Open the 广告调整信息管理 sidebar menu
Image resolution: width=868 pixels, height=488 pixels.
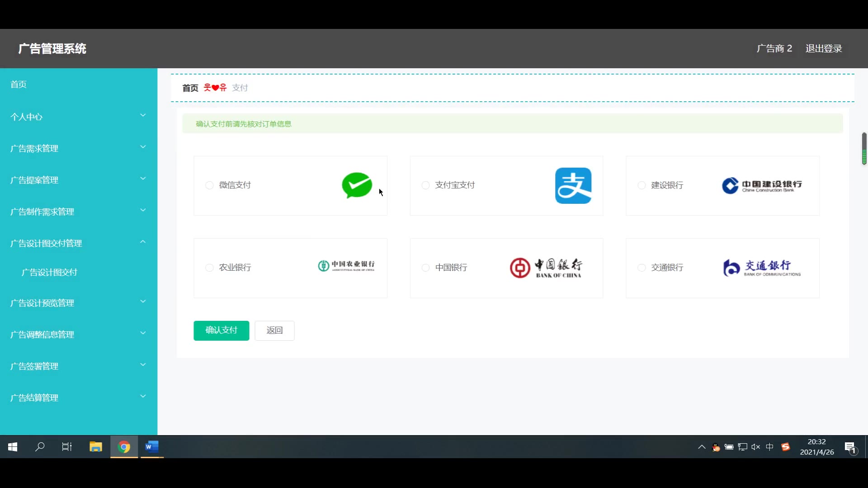click(79, 334)
